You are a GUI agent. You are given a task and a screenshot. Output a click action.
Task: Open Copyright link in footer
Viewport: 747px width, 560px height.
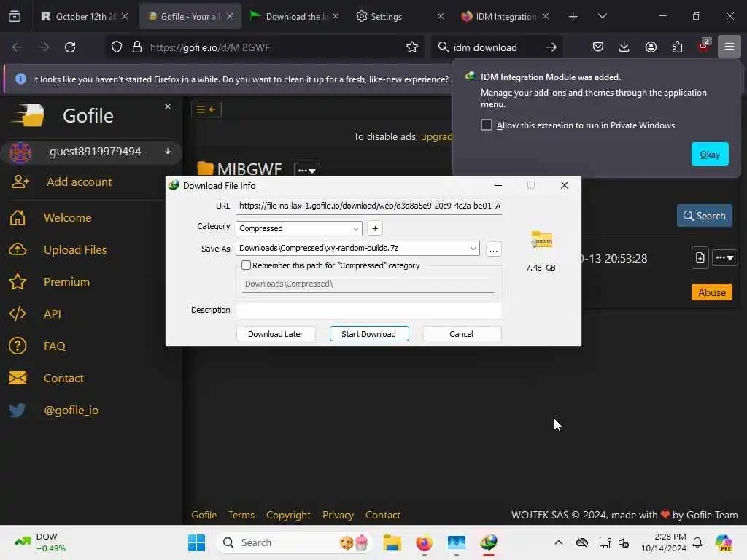click(288, 515)
